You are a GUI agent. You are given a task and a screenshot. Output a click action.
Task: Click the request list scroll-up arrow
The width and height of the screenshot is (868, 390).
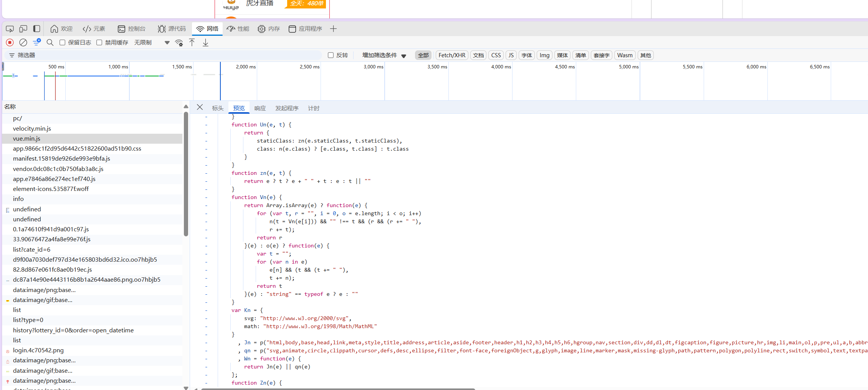pos(186,106)
